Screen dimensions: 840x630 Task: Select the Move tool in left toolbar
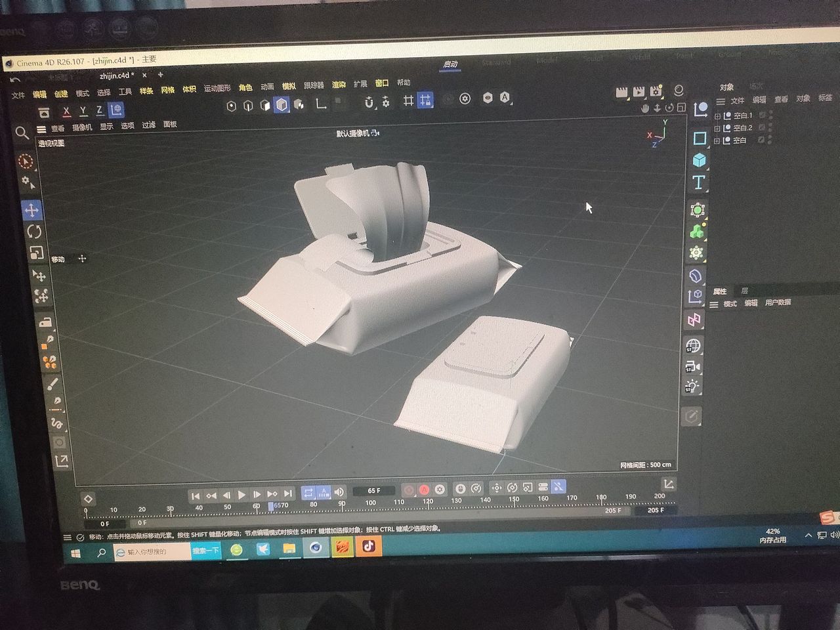31,210
